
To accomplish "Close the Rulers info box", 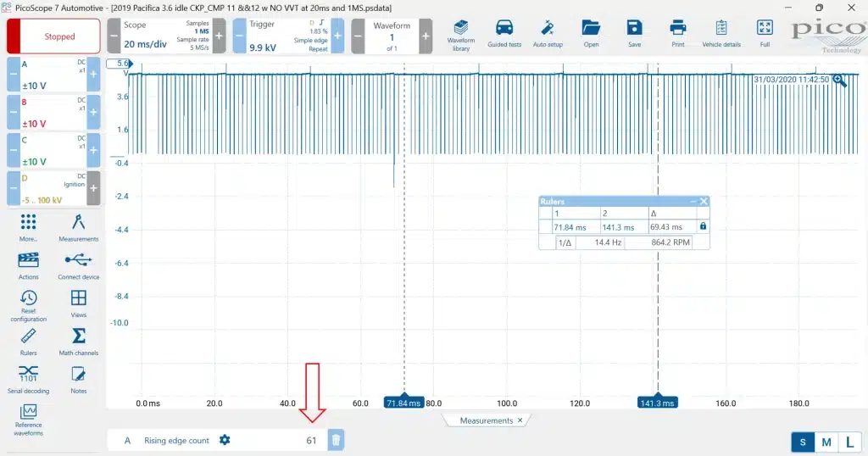I will point(704,202).
